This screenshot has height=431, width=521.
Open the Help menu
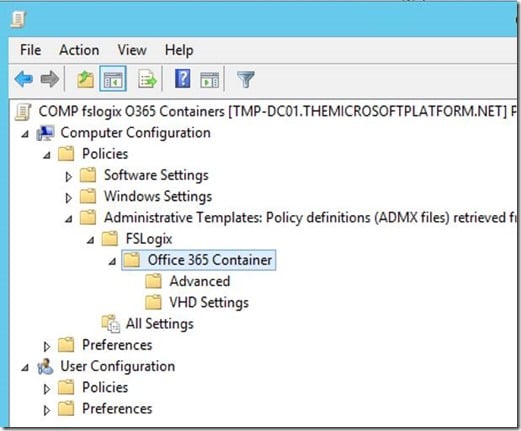click(x=179, y=51)
